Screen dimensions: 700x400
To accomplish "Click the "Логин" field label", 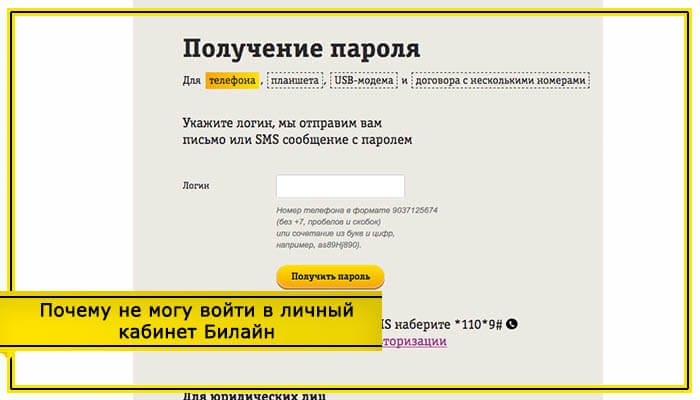I will pyautogui.click(x=196, y=186).
